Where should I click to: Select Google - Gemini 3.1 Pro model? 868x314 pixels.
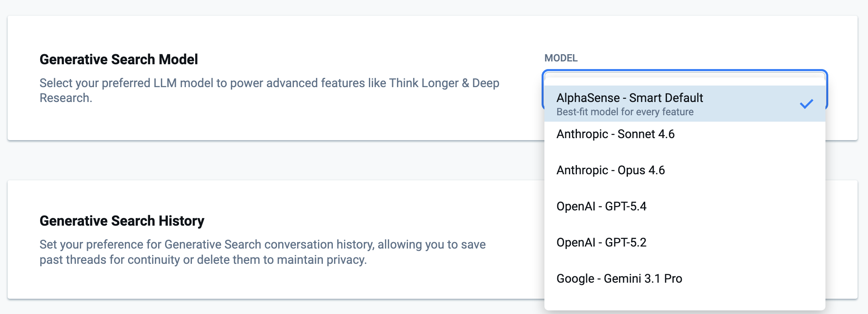[x=619, y=279]
